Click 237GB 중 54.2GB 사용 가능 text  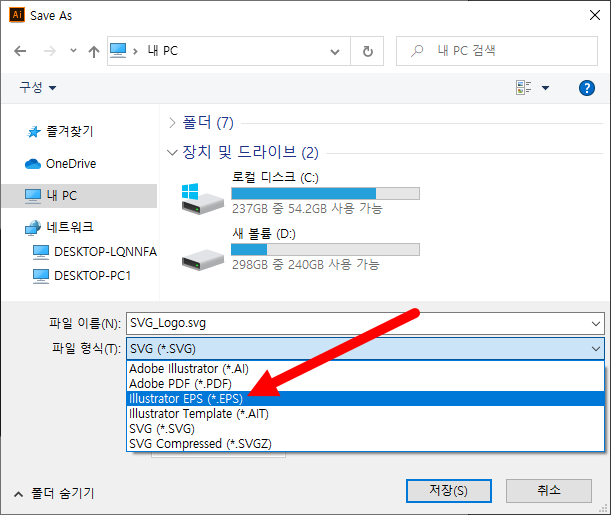pos(307,209)
